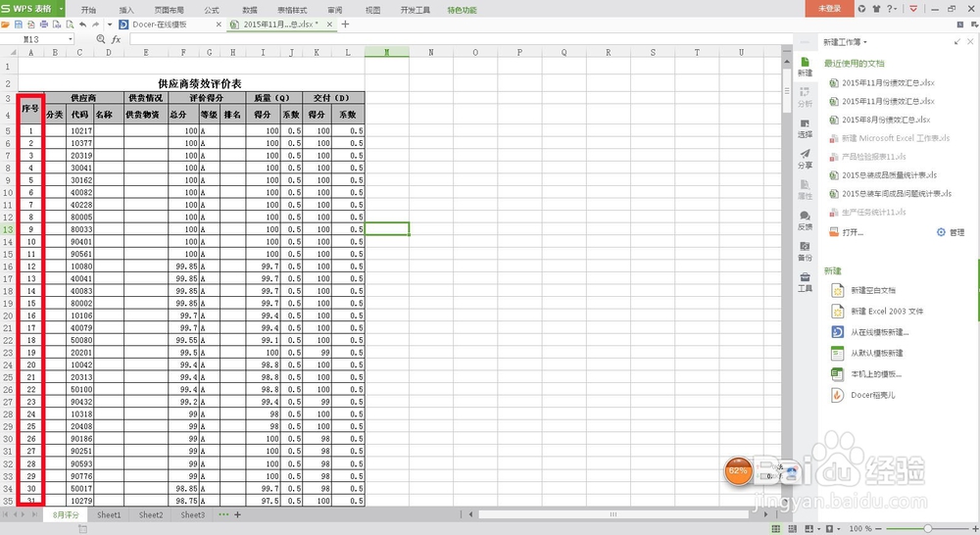Add a new document tab with plus
This screenshot has width=980, height=535.
click(345, 24)
